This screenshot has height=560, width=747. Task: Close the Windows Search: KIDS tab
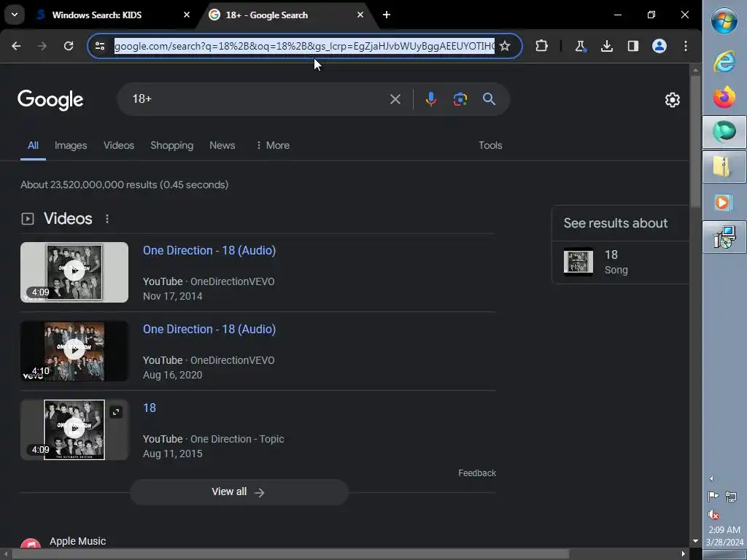pyautogui.click(x=187, y=15)
